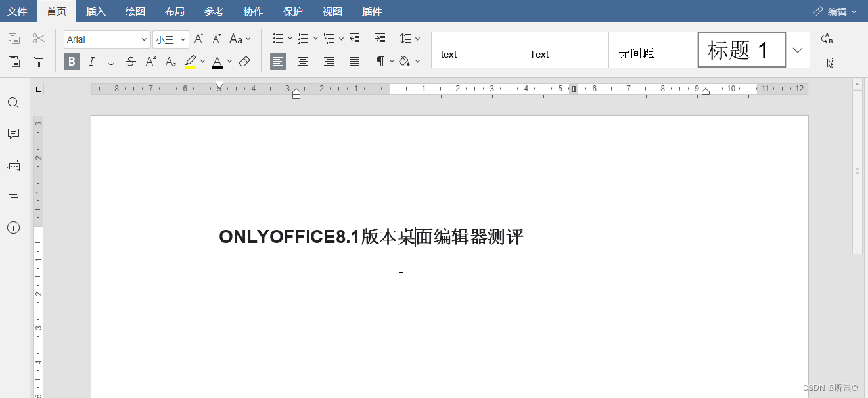The image size is (868, 398).
Task: Click the Replace icon
Action: click(x=827, y=39)
